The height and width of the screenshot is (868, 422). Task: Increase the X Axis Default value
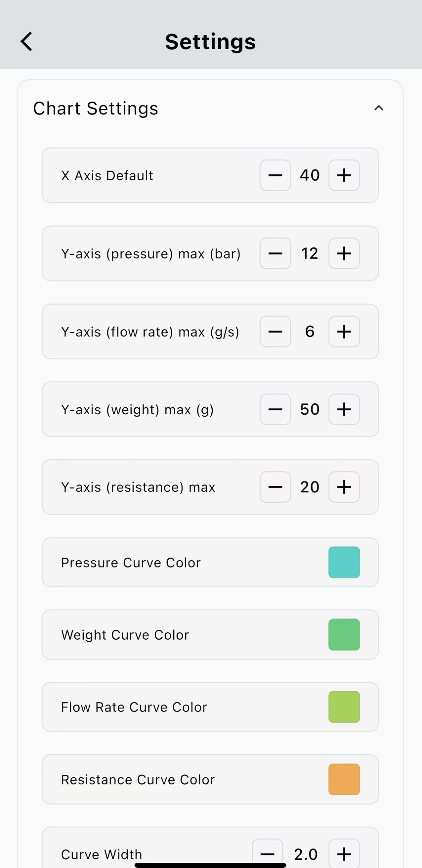pos(344,175)
